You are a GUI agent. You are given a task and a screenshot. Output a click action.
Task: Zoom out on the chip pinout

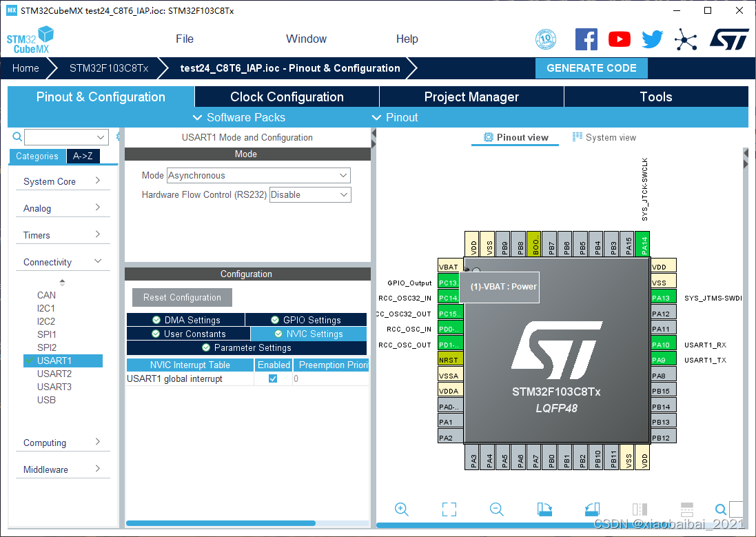coord(497,509)
